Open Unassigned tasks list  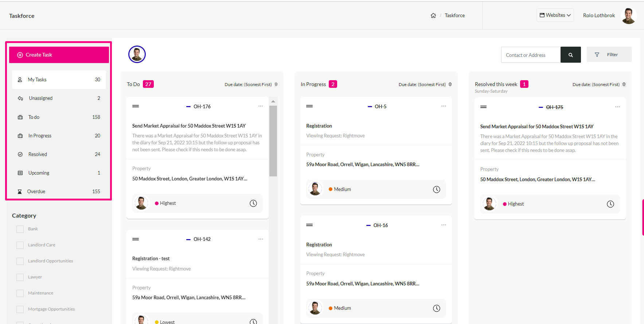[x=59, y=98]
